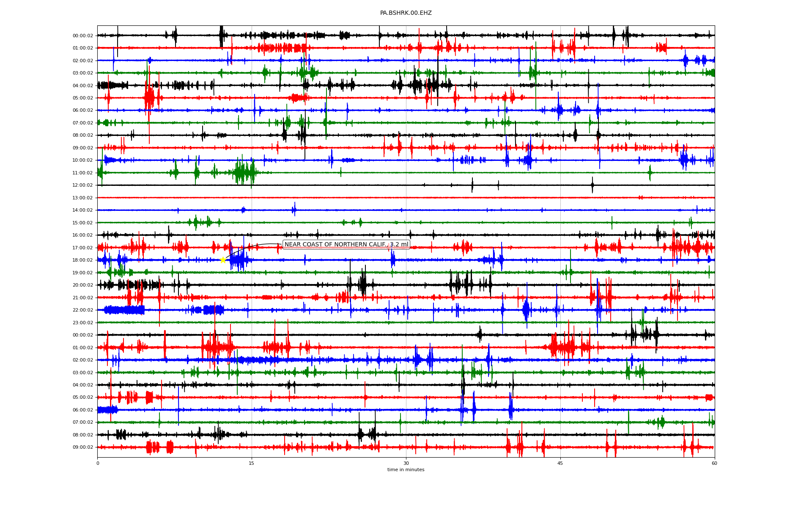The height and width of the screenshot is (508, 812).
Task: Click the second 06:00:02 label near bottom
Action: (82, 410)
